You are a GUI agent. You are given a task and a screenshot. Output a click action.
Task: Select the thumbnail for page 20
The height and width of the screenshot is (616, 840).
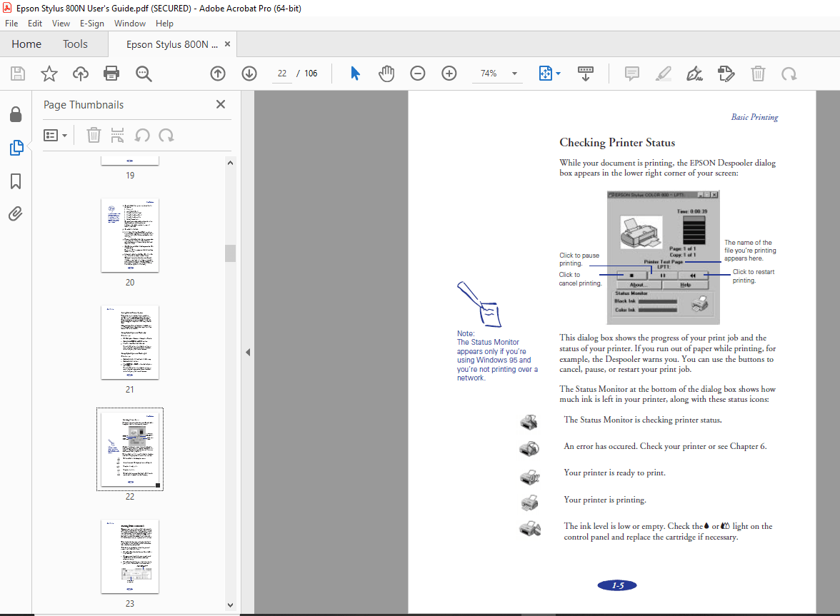click(x=129, y=236)
